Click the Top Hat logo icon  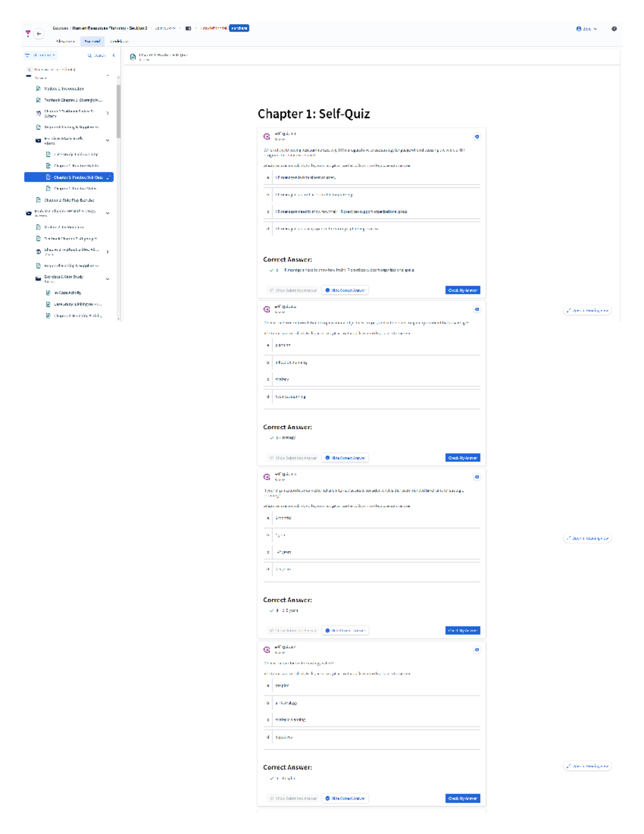pyautogui.click(x=28, y=33)
